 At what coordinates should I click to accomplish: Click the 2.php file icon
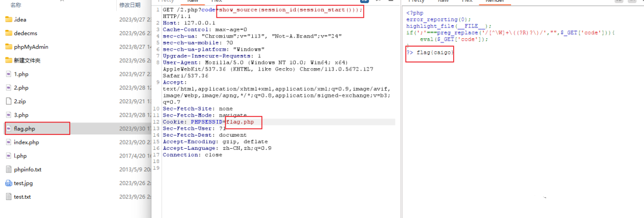[x=8, y=88]
